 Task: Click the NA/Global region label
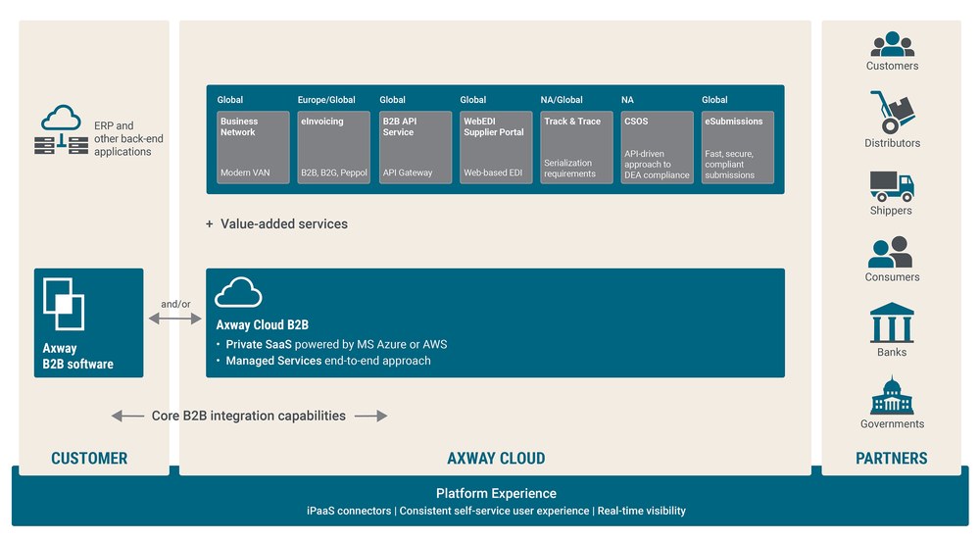click(x=562, y=100)
